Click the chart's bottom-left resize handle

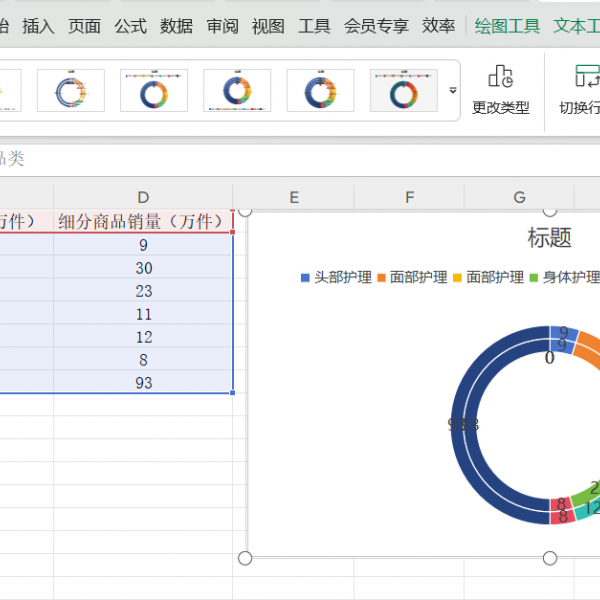click(x=245, y=558)
